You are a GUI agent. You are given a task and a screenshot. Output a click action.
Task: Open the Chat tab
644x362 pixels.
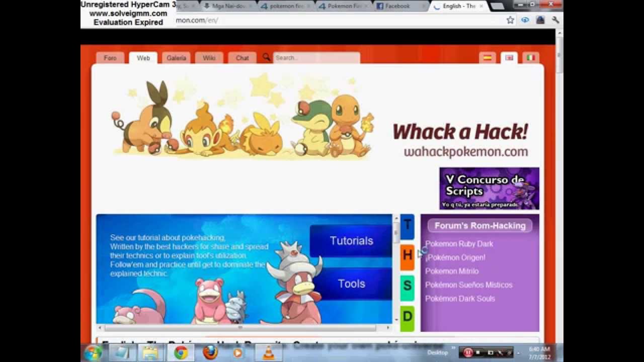pyautogui.click(x=242, y=58)
